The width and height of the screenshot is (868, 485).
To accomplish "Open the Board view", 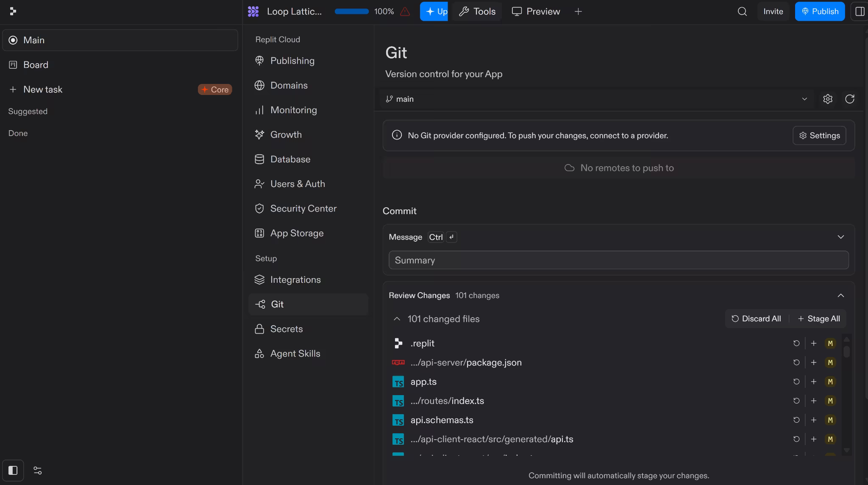I will 120,65.
